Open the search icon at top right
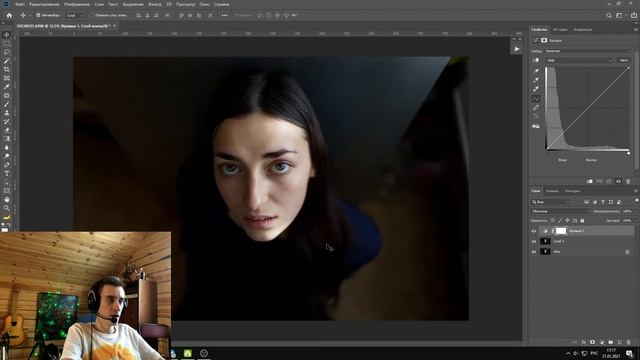 coord(609,15)
